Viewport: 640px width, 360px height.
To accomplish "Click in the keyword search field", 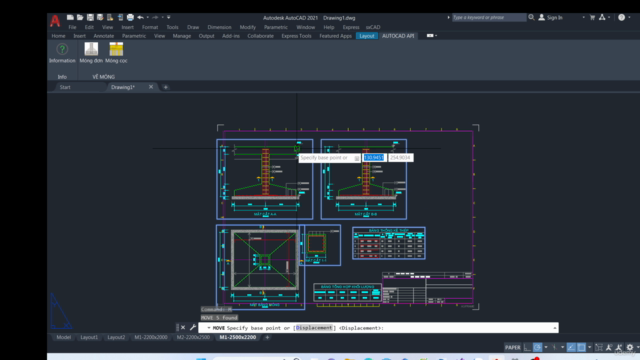I will coord(489,18).
